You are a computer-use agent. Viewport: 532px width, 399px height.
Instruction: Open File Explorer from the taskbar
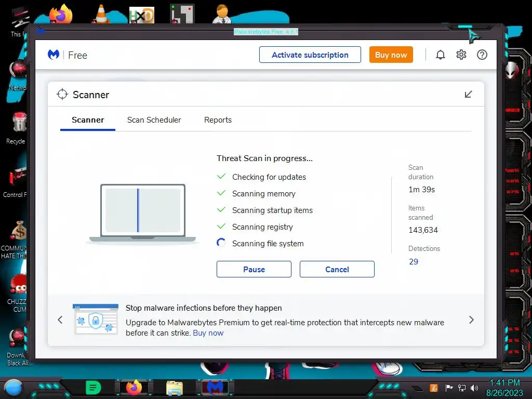(x=175, y=388)
